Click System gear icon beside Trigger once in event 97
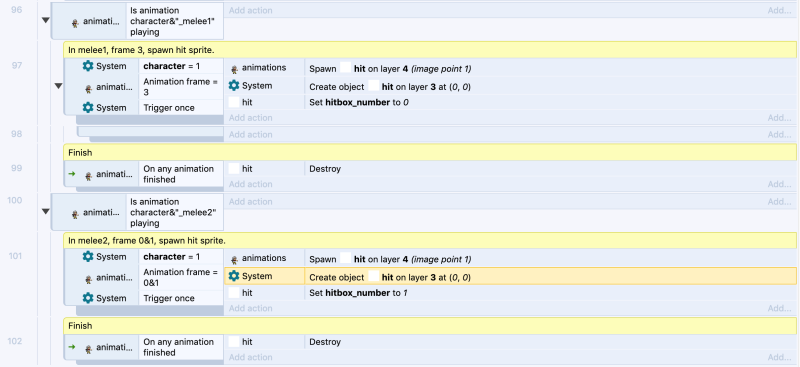This screenshot has width=800, height=367. coord(88,108)
